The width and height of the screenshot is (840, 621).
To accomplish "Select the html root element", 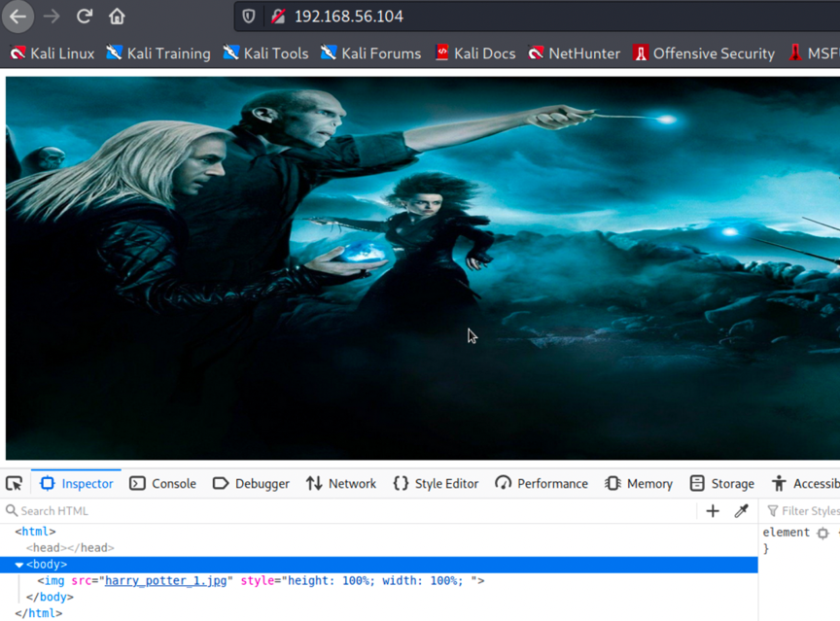I will [x=35, y=532].
